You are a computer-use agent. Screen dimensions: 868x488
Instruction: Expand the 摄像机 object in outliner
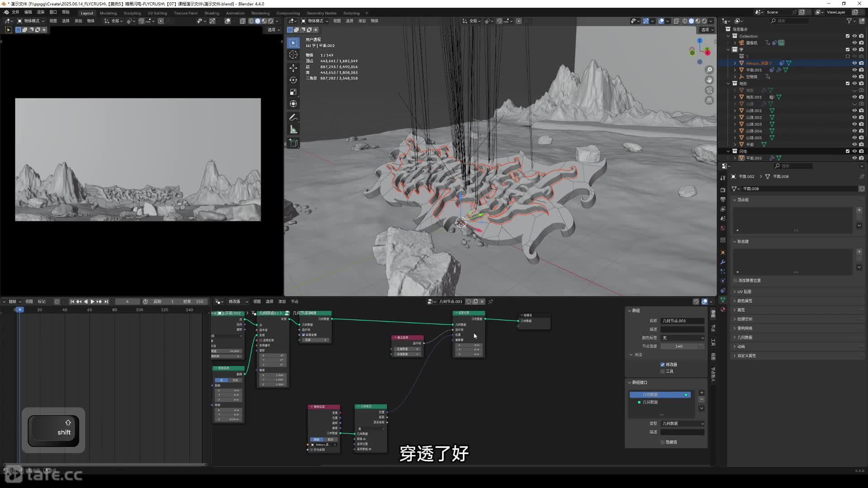coord(735,43)
